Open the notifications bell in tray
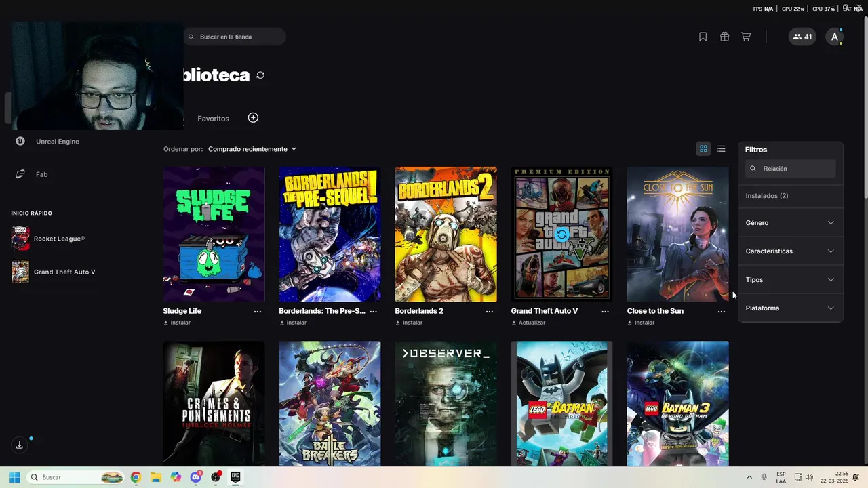This screenshot has height=488, width=868. click(x=856, y=477)
